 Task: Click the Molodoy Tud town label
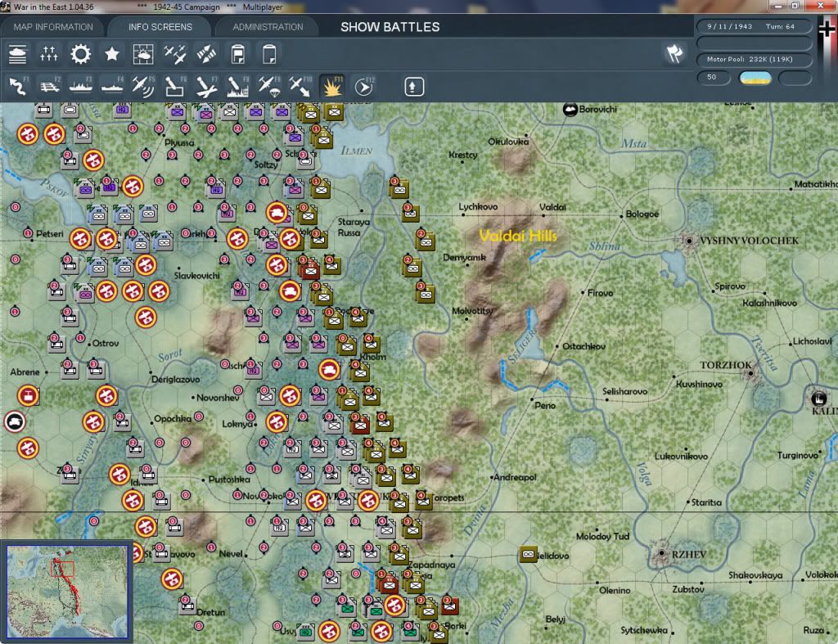(x=602, y=536)
